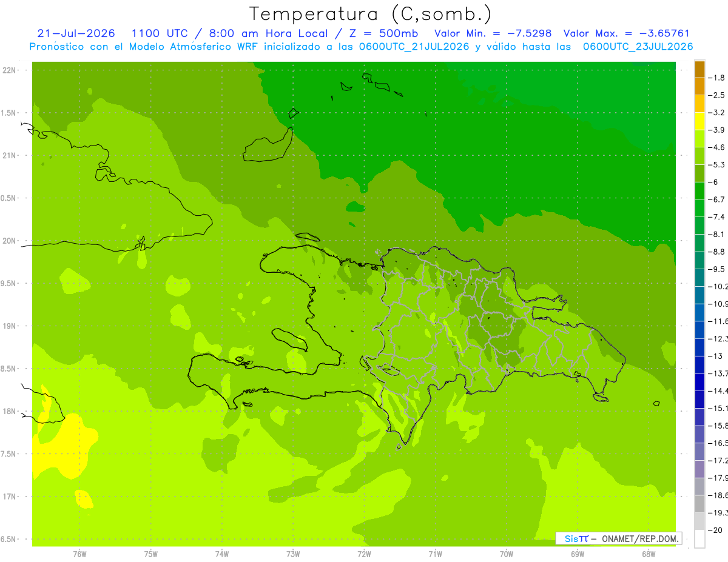Screen dimensions: 728x562
Task: Click the "74W" longitude label
Action: pos(222,554)
